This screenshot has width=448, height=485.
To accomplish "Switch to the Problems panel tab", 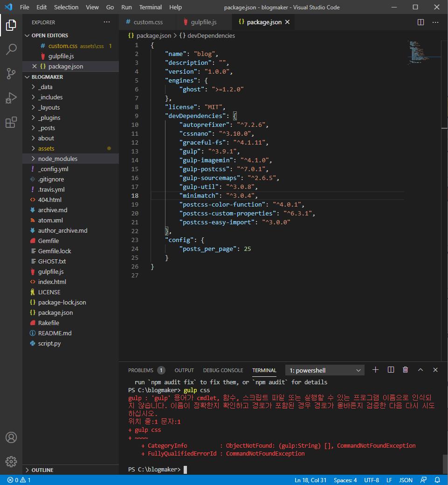I will coord(146,370).
